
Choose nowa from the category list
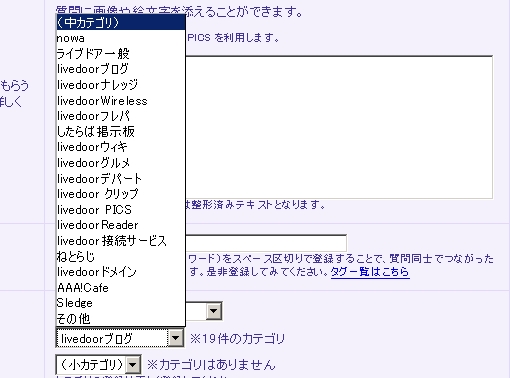(x=121, y=38)
